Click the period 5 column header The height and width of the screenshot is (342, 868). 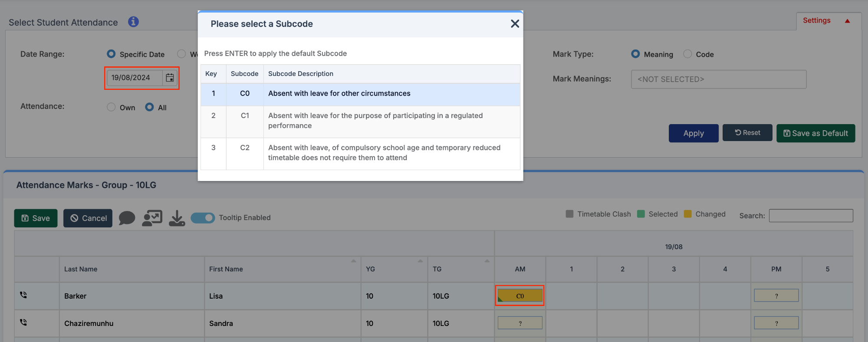pyautogui.click(x=828, y=269)
